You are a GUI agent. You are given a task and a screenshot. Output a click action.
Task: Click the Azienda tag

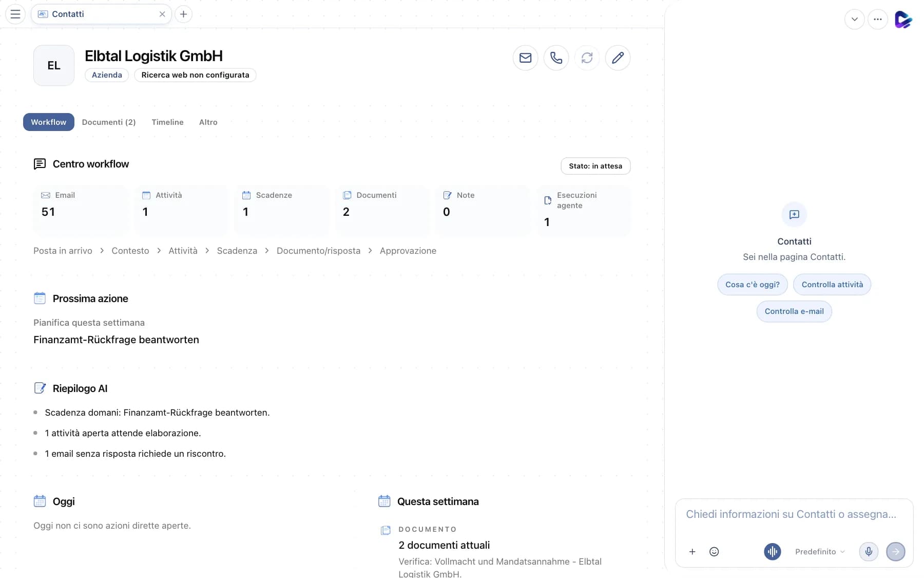[107, 75]
